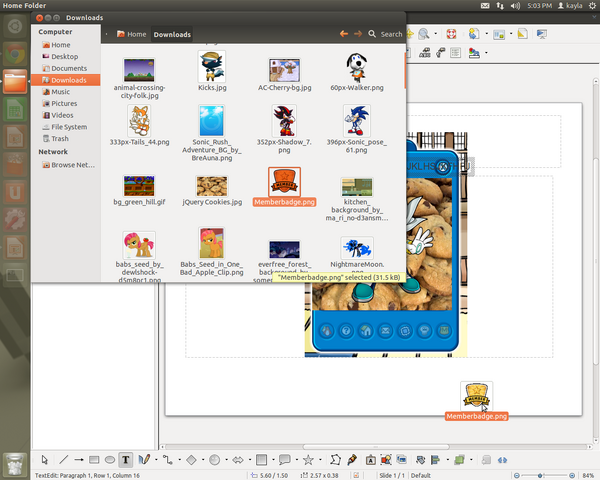The width and height of the screenshot is (600, 480).
Task: Select the Rectangle shape tool
Action: 94,460
